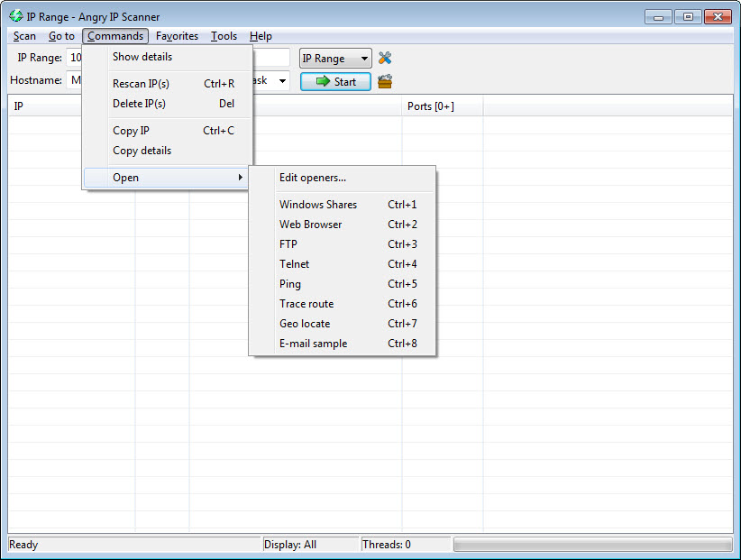Choose Copy IP menu entry
This screenshot has height=560, width=741.
tap(167, 131)
